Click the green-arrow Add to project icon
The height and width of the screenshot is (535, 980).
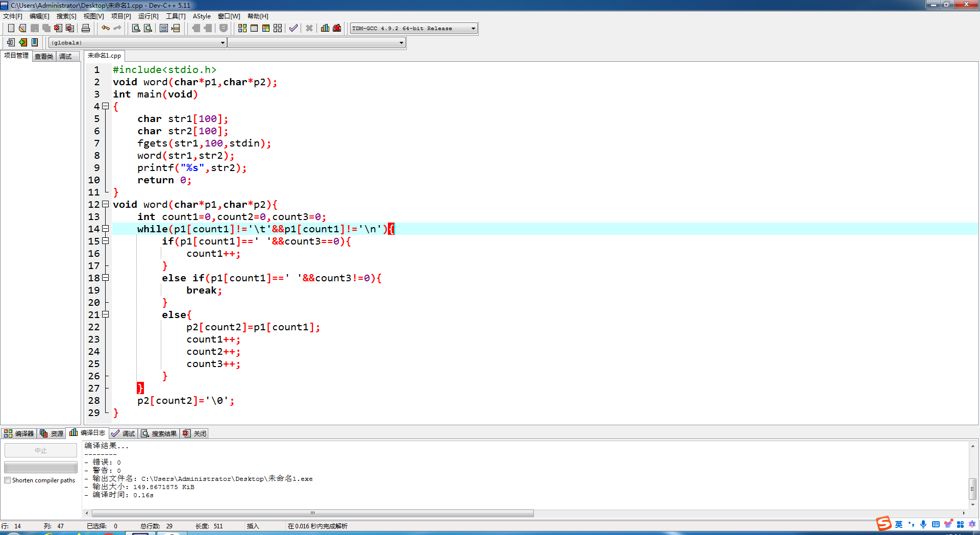23,42
